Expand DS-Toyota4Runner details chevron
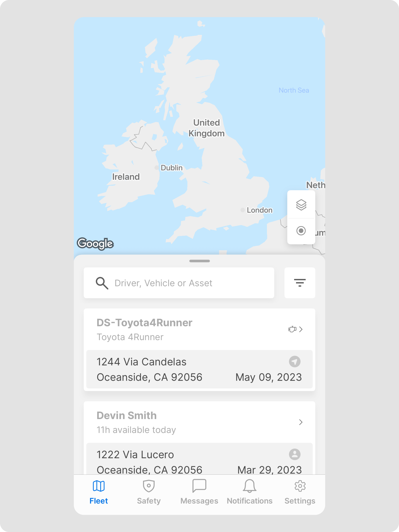 coord(301,329)
